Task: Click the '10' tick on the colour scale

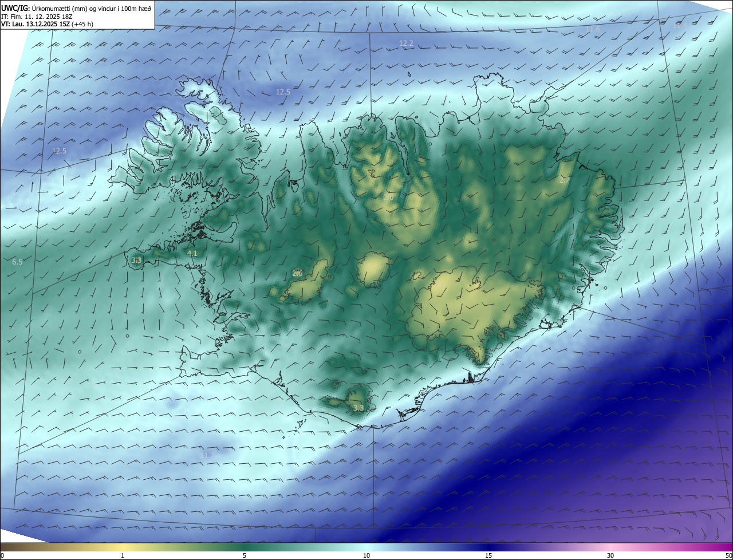Action: pyautogui.click(x=366, y=555)
